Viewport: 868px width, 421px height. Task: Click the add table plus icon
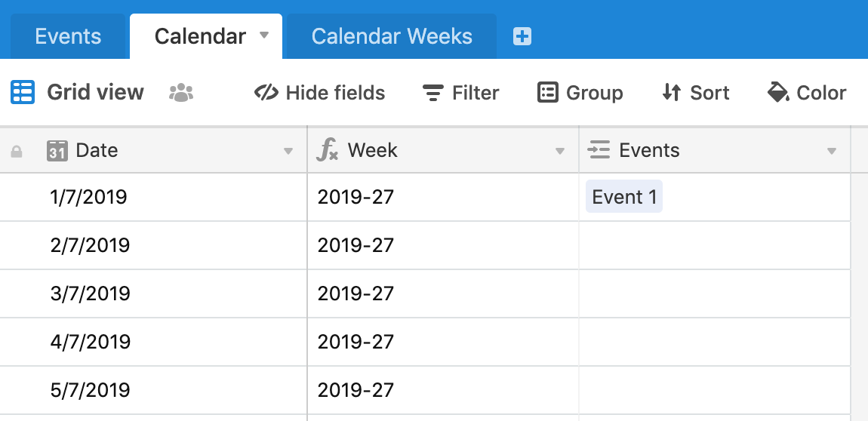pos(522,36)
